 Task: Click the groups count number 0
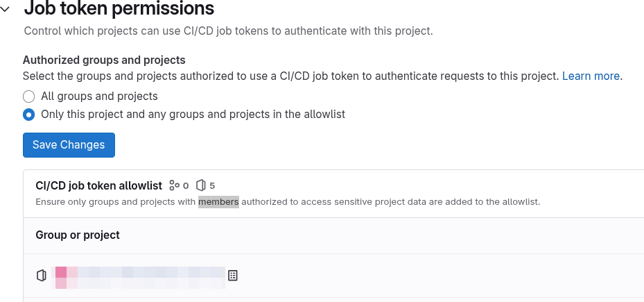[186, 186]
